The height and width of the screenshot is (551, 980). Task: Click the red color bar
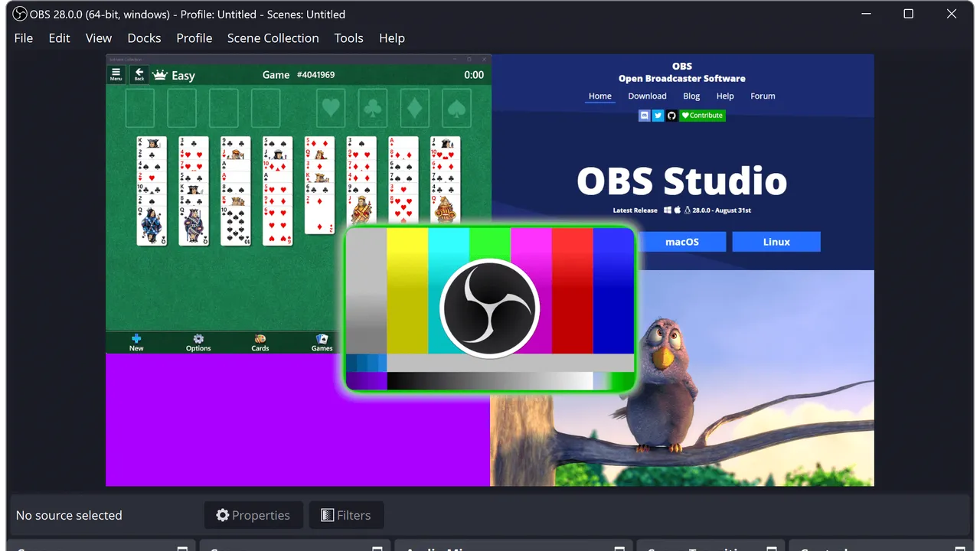coord(573,291)
